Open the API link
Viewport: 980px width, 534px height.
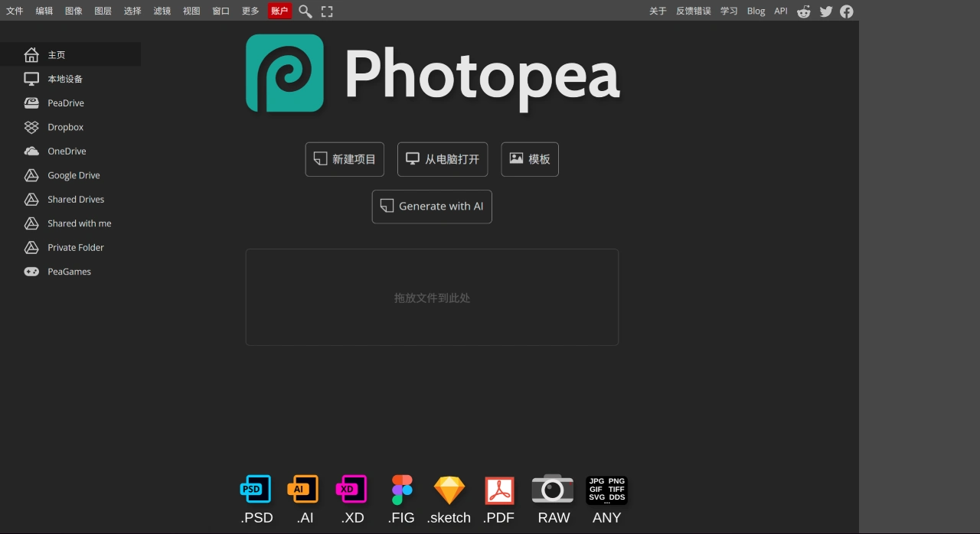(781, 11)
